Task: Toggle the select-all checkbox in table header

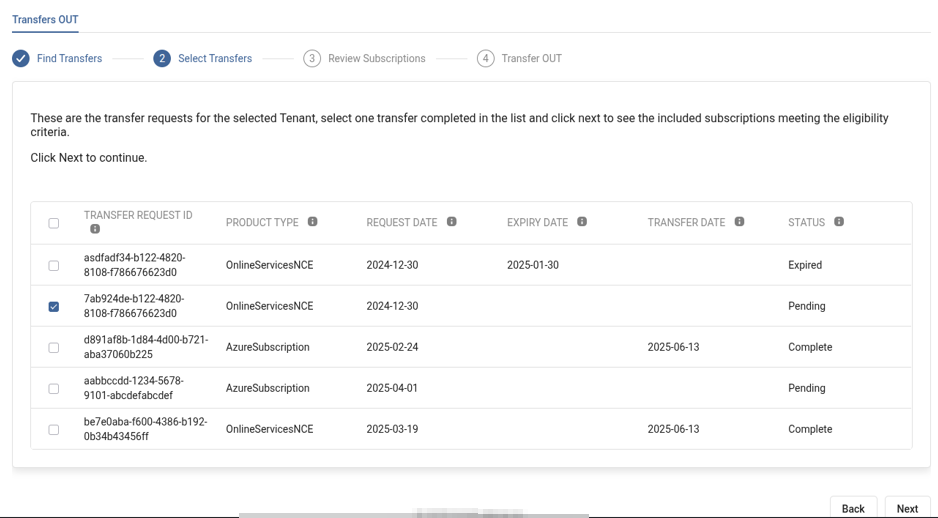Action: tap(54, 223)
